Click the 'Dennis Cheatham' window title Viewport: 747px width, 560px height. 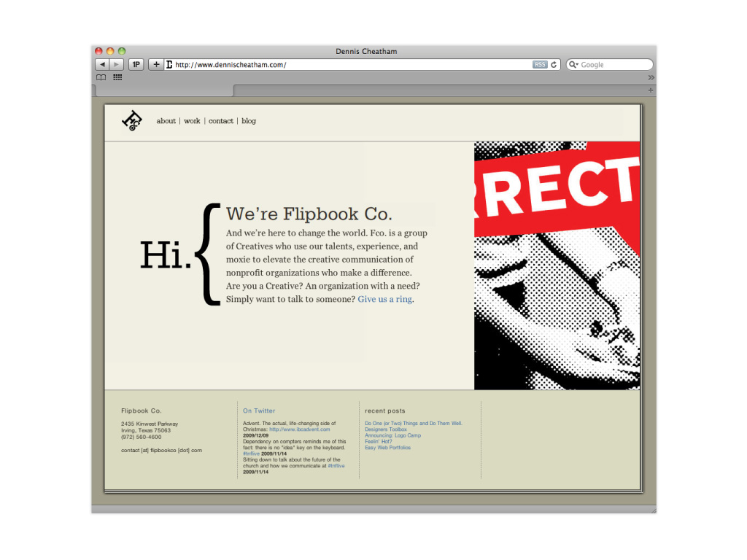(366, 51)
